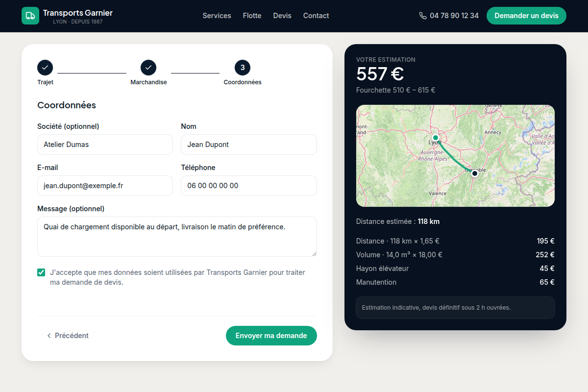Click the step 3 Coordonnées circle
The height and width of the screenshot is (392, 588).
243,68
